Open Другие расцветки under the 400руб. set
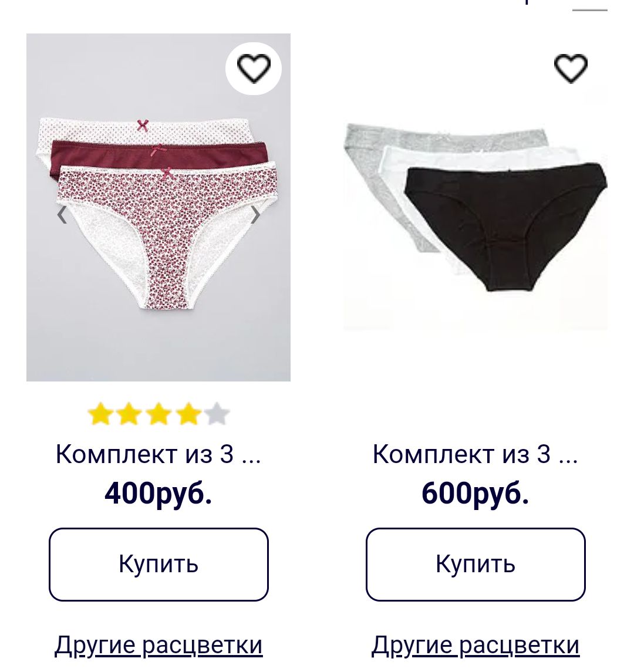 [x=158, y=645]
